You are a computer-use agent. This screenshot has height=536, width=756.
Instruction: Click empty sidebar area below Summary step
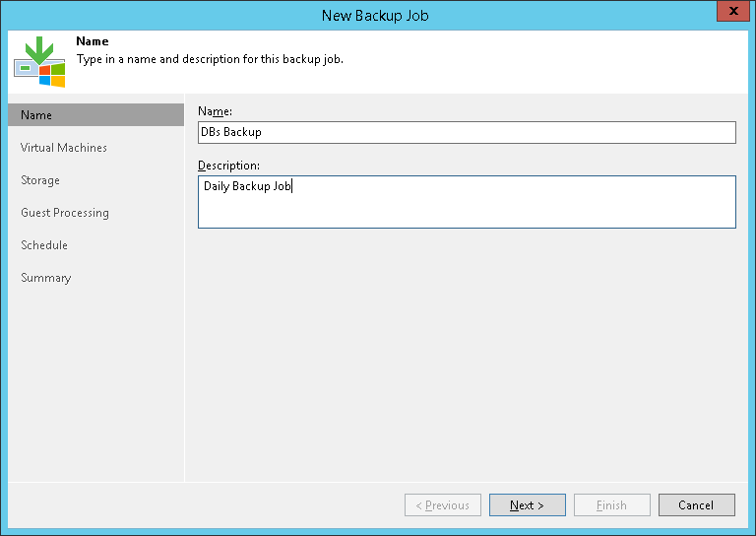[95, 384]
